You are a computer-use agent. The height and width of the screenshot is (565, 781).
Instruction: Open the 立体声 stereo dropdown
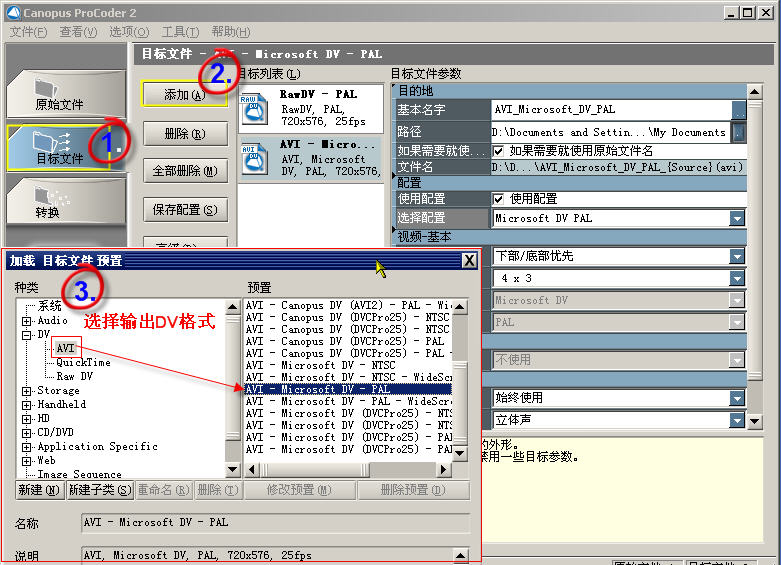point(737,420)
